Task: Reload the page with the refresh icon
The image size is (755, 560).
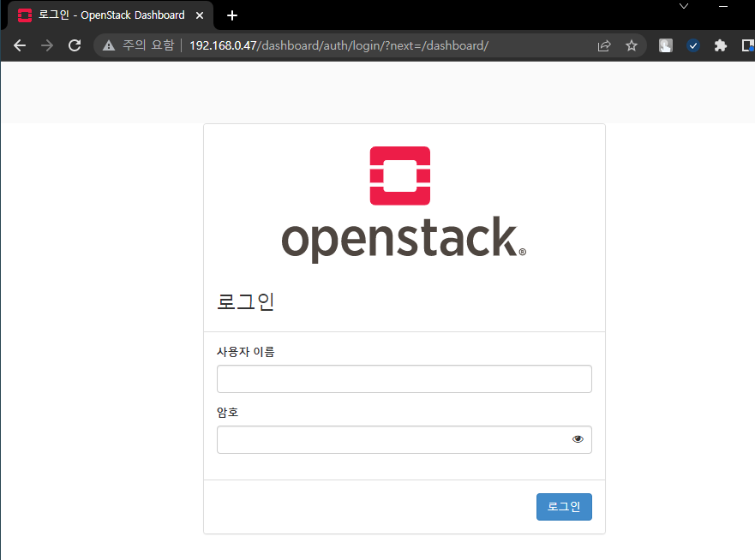Action: (75, 45)
